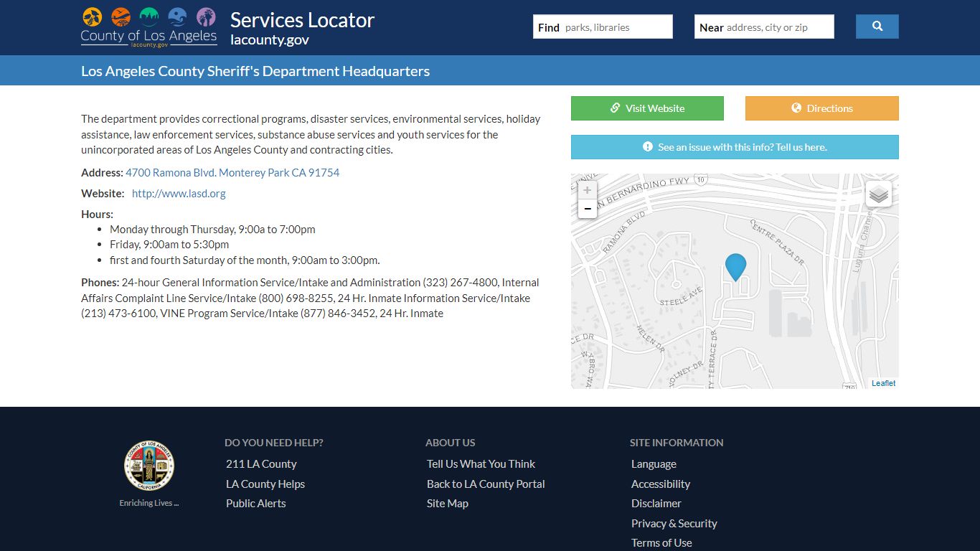Click the Enriching Lives caption

(x=149, y=503)
